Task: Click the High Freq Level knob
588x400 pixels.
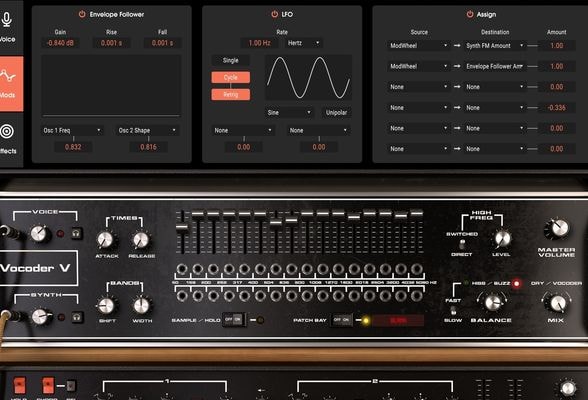Action: 502,238
